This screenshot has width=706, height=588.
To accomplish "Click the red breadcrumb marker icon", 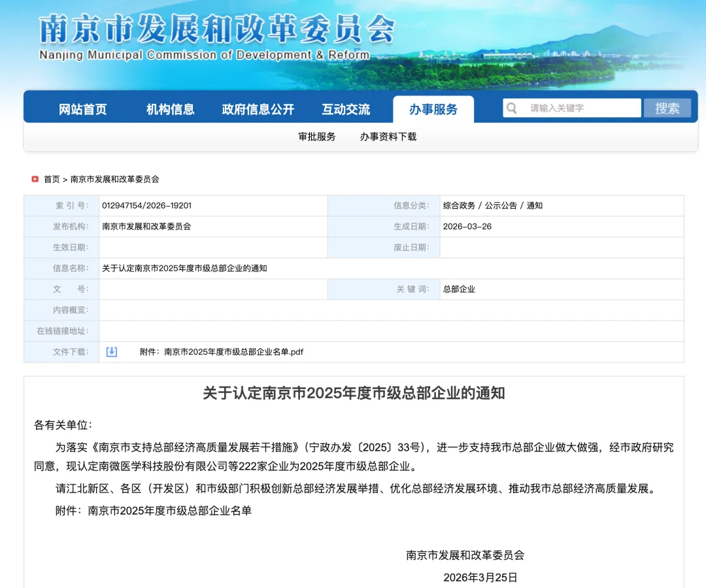I will tap(35, 179).
